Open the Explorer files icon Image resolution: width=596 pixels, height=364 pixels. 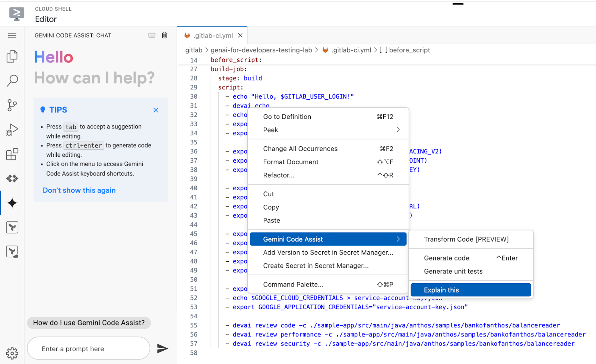tap(12, 56)
